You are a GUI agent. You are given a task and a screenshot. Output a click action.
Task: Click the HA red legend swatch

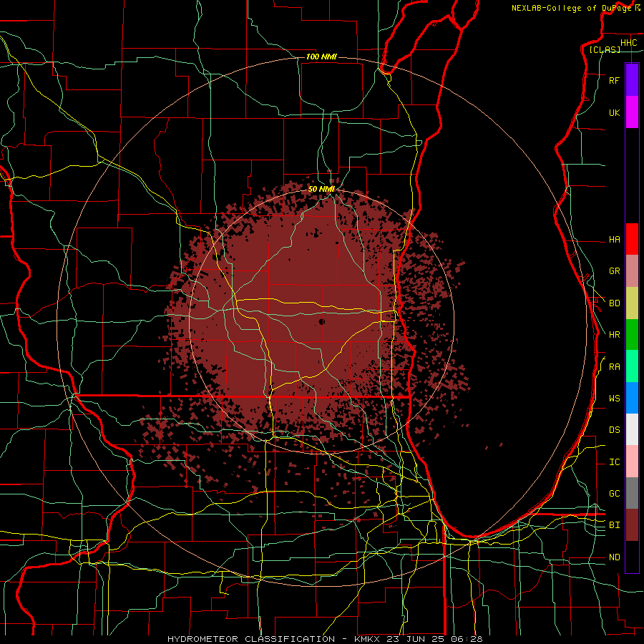(x=632, y=239)
